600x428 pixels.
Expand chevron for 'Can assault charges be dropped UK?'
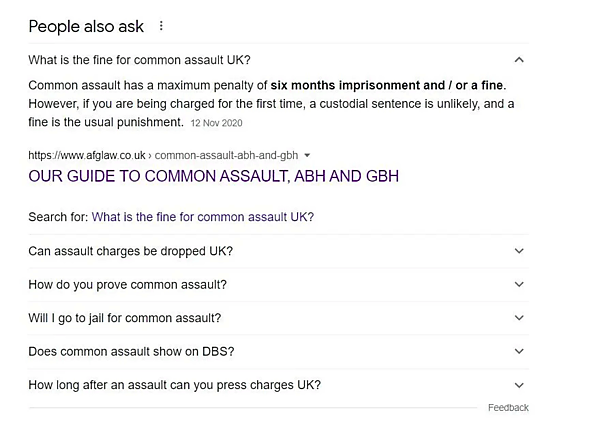click(x=518, y=251)
